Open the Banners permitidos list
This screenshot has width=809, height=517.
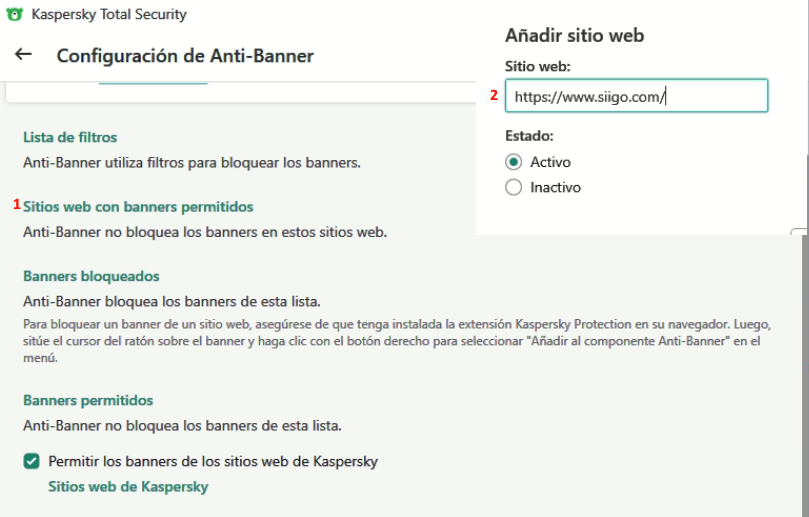(88, 400)
